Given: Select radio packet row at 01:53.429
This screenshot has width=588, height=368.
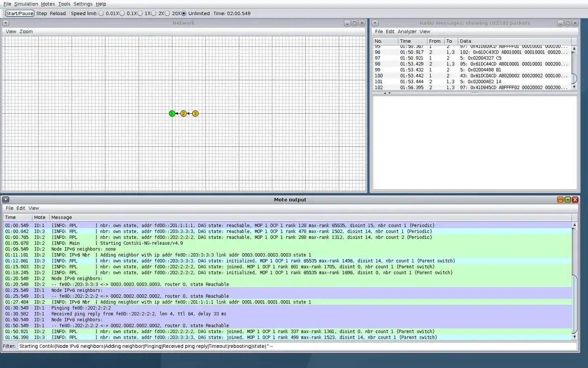Looking at the screenshot, I should tap(472, 64).
